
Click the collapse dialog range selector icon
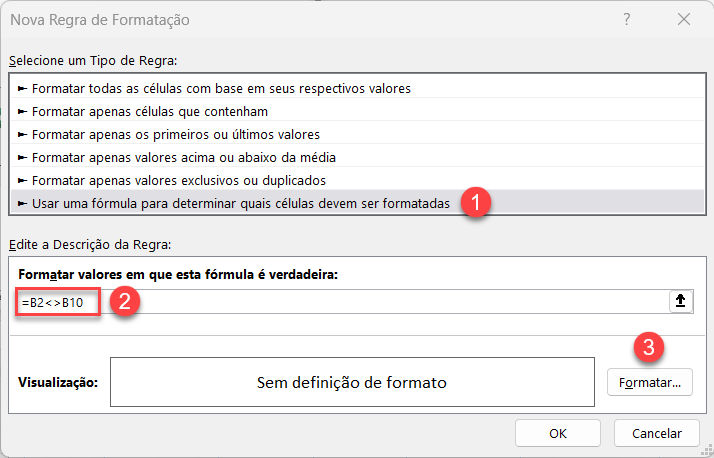[680, 301]
